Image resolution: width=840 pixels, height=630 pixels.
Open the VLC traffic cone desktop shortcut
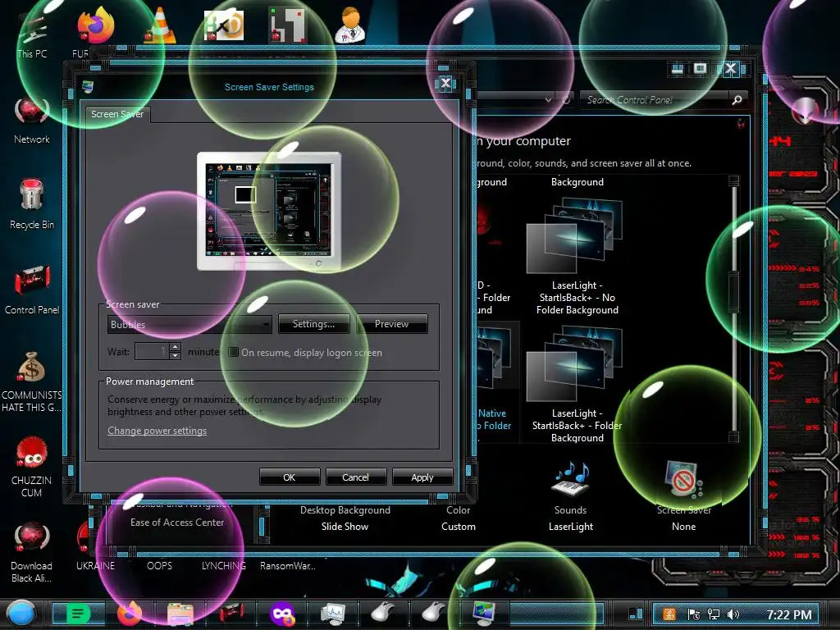[160, 25]
